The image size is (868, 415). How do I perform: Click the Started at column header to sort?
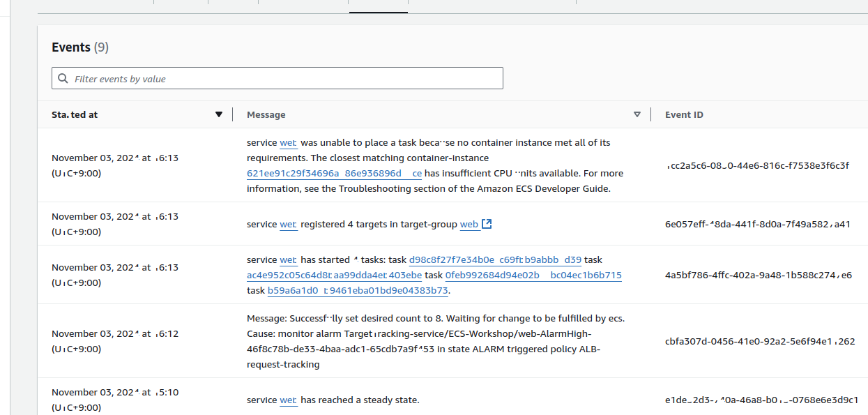coord(75,114)
